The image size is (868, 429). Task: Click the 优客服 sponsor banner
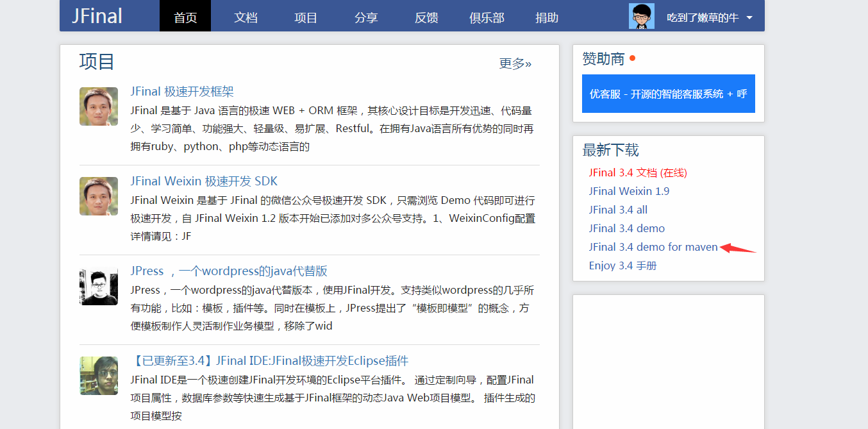669,94
